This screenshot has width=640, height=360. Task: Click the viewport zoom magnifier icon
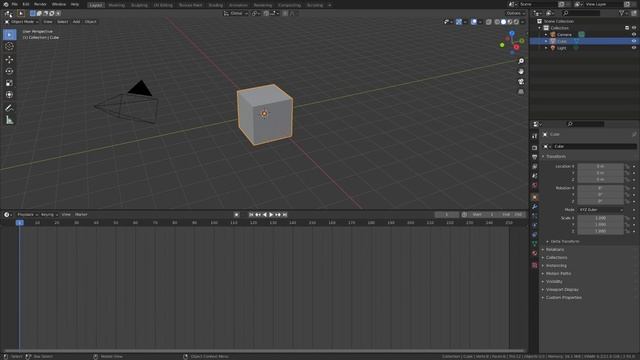click(521, 61)
